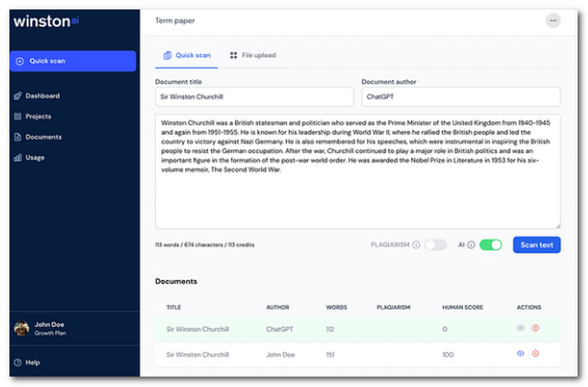This screenshot has width=588, height=387.
Task: Click the Document author field
Action: click(x=461, y=96)
